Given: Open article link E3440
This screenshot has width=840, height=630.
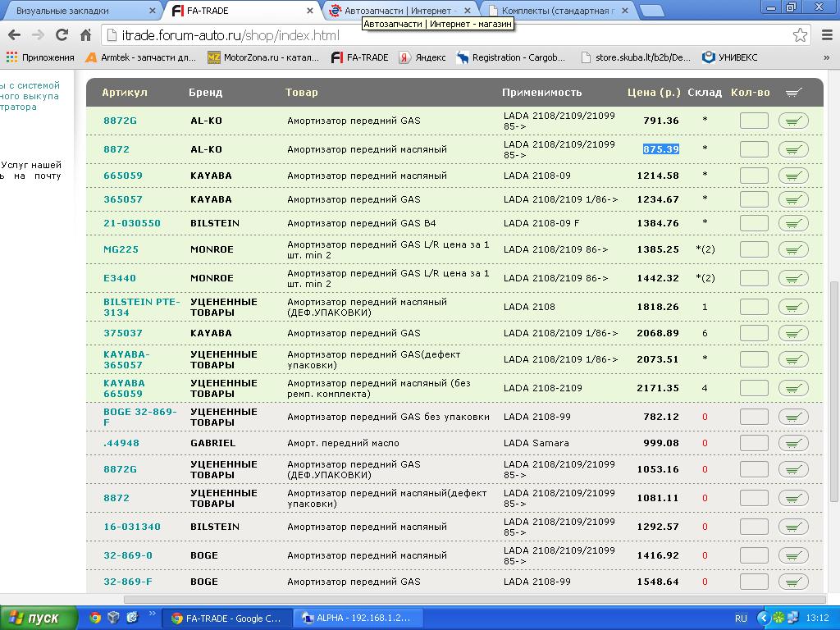Looking at the screenshot, I should (120, 278).
